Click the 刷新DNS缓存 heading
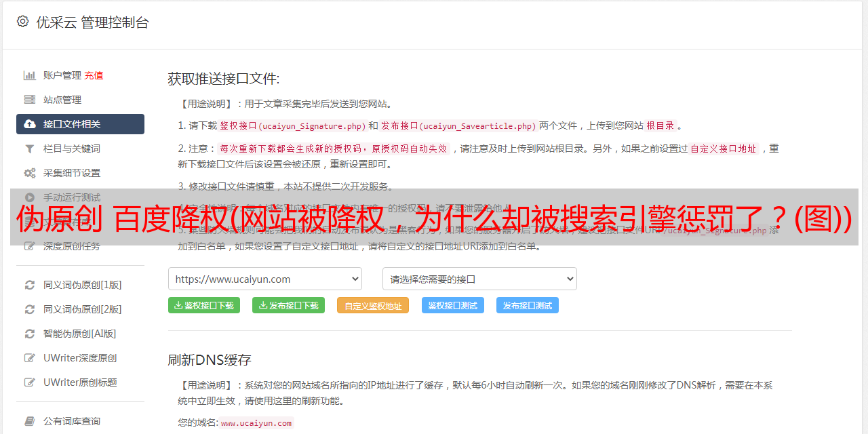Screen dimensions: 868x434 [210, 360]
